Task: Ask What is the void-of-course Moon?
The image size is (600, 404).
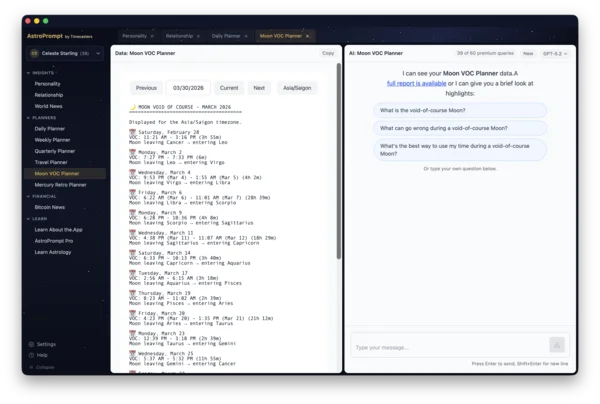Action: click(x=460, y=110)
